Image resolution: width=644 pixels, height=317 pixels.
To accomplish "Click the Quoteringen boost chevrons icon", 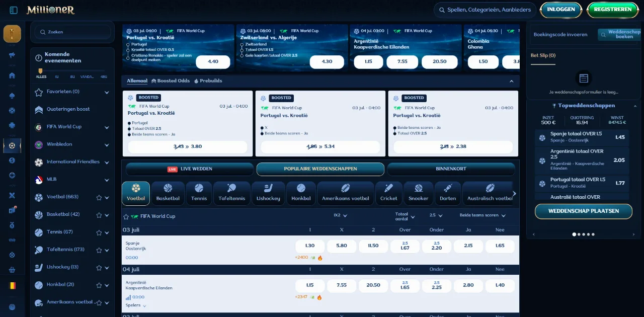I will tap(39, 109).
